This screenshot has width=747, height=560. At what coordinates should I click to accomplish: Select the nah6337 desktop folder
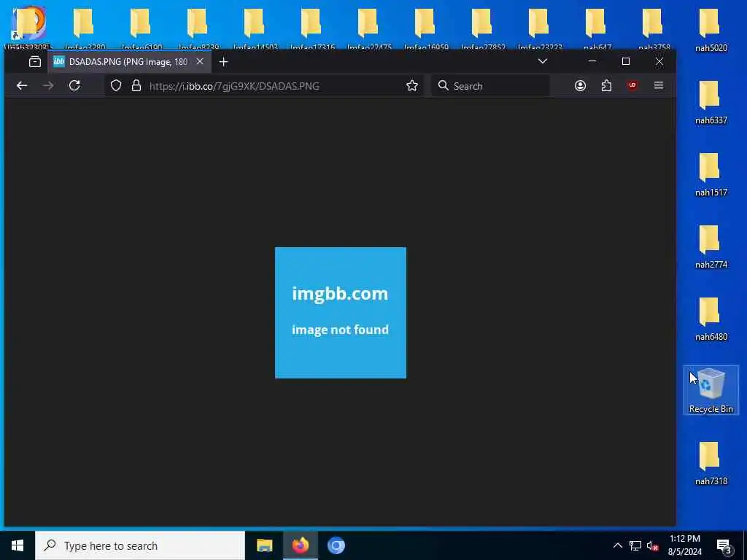pos(711,102)
